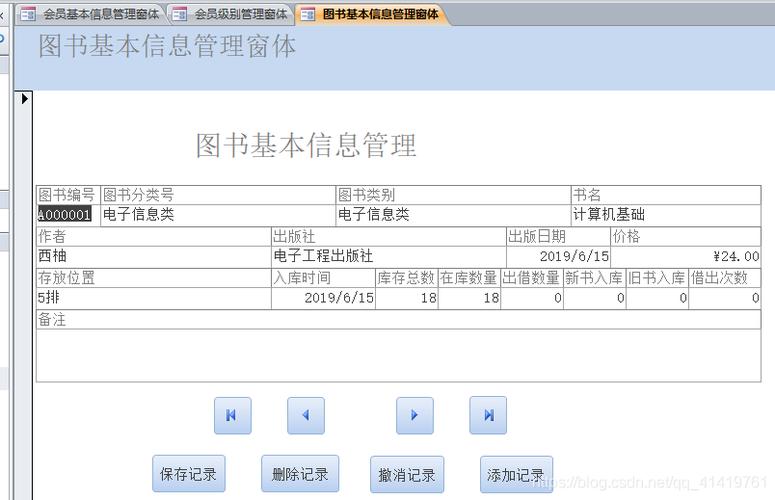Click form icon on 会员级别管理窗体 tab
Image resolution: width=775 pixels, height=500 pixels.
click(x=179, y=14)
